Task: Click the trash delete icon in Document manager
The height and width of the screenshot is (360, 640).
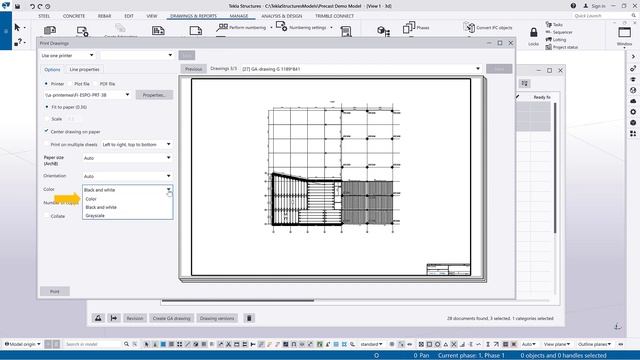Action: (x=249, y=318)
